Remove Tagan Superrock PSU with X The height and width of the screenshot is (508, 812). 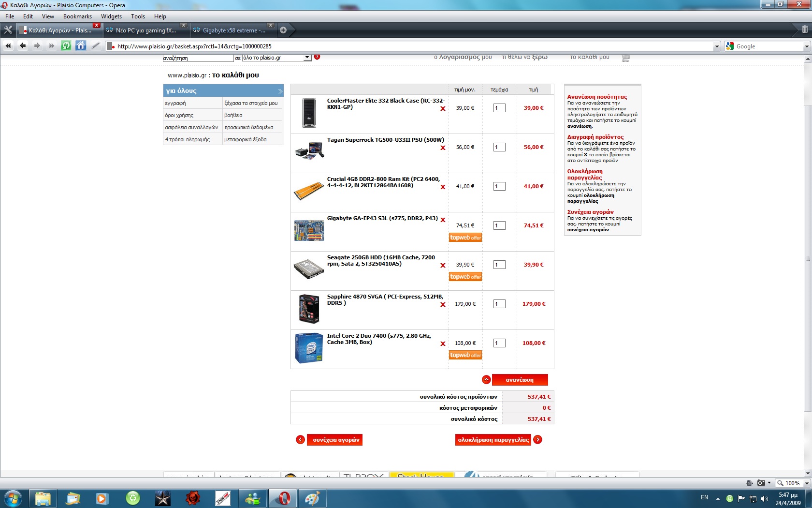(x=443, y=148)
